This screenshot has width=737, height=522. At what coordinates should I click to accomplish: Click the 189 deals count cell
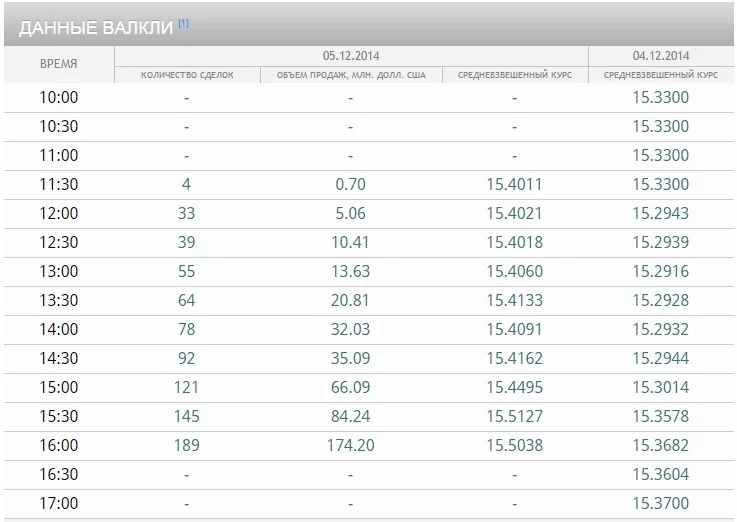coord(187,445)
